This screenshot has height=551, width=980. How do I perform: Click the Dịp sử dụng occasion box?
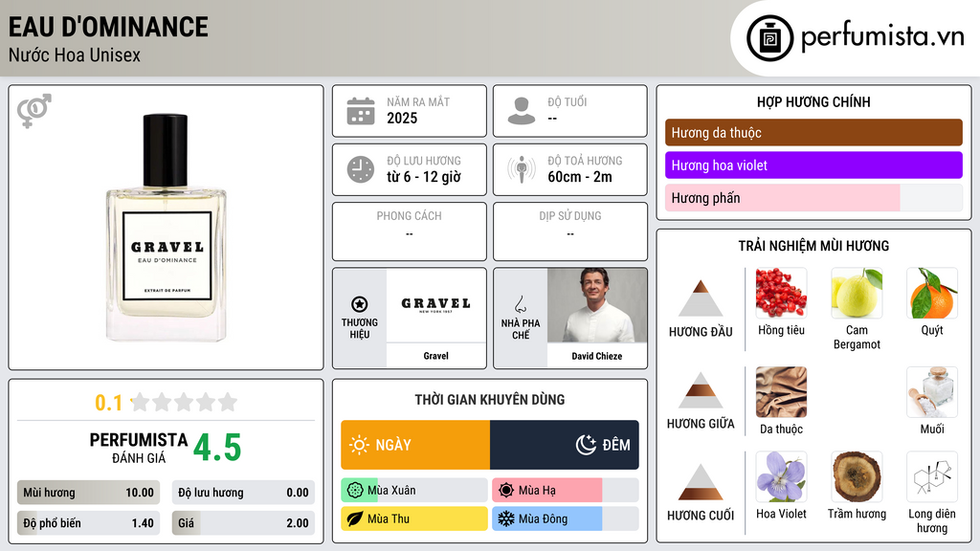[x=570, y=231]
